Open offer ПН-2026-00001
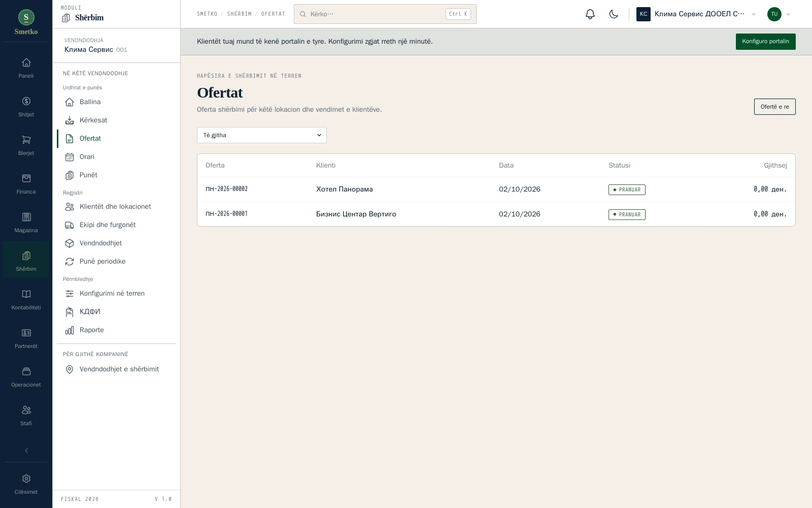Screen dimensions: 812x508 click(226, 214)
